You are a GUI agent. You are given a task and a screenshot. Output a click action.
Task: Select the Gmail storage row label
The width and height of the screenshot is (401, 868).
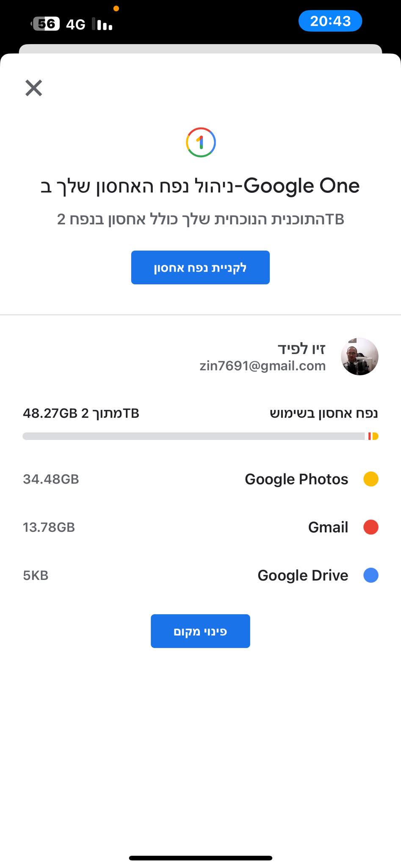tap(328, 527)
